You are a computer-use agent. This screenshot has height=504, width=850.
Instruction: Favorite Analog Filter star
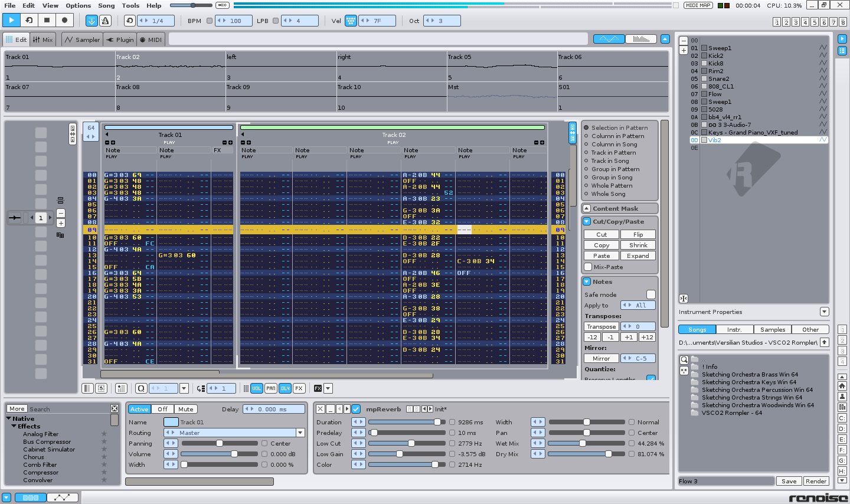(104, 434)
